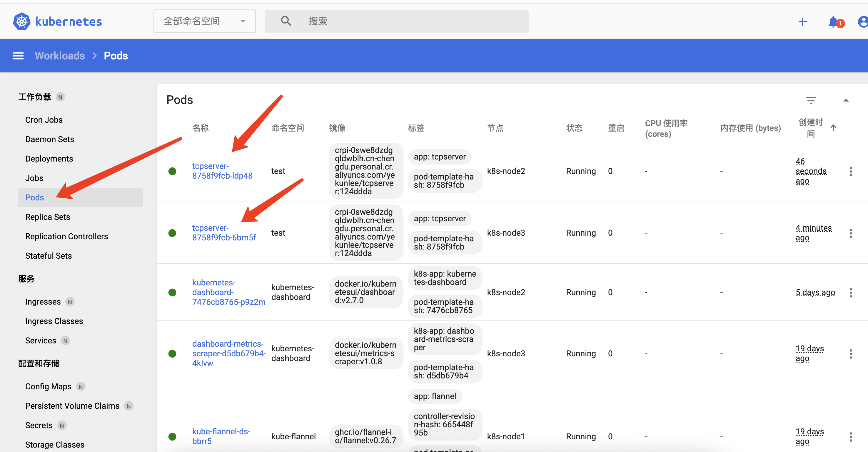Click the app: tcpserver label chip

click(439, 157)
